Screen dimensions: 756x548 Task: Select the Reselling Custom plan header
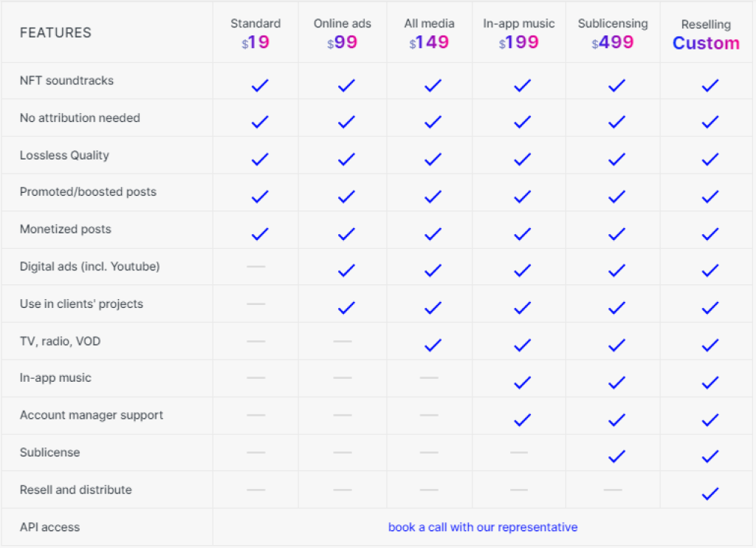706,33
